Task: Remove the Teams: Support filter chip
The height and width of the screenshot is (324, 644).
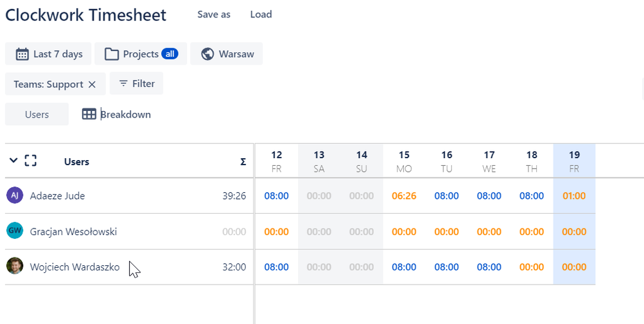Action: pos(92,85)
